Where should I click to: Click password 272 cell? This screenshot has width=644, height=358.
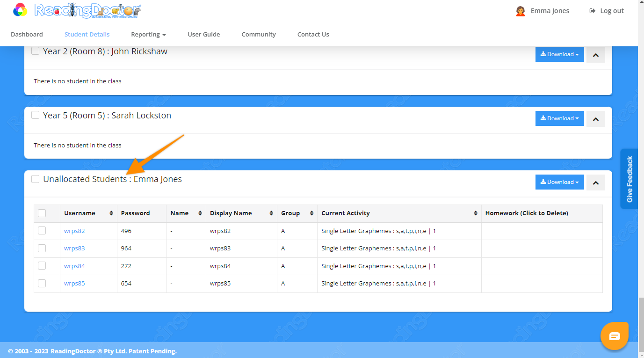click(x=142, y=266)
